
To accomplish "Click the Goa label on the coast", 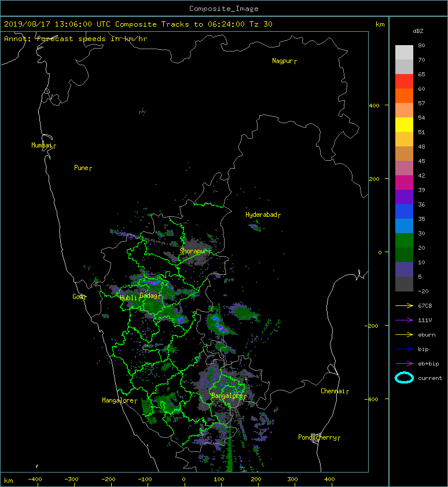I will pos(79,297).
